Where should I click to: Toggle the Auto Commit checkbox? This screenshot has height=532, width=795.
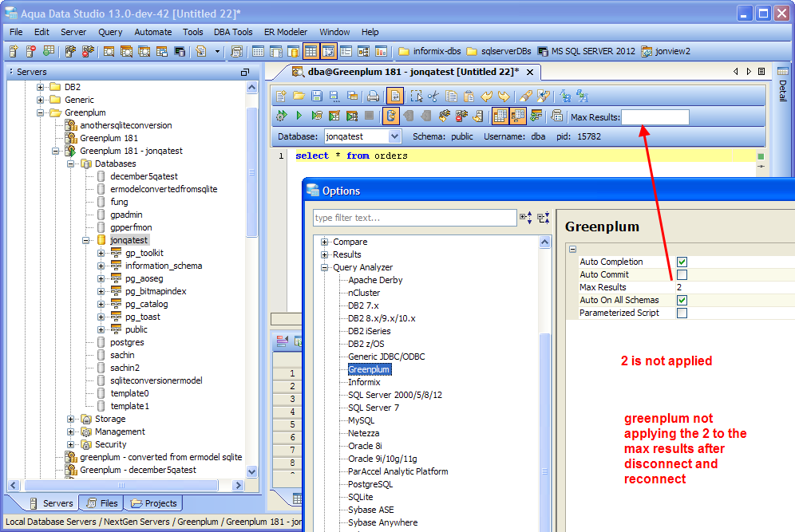tap(682, 274)
